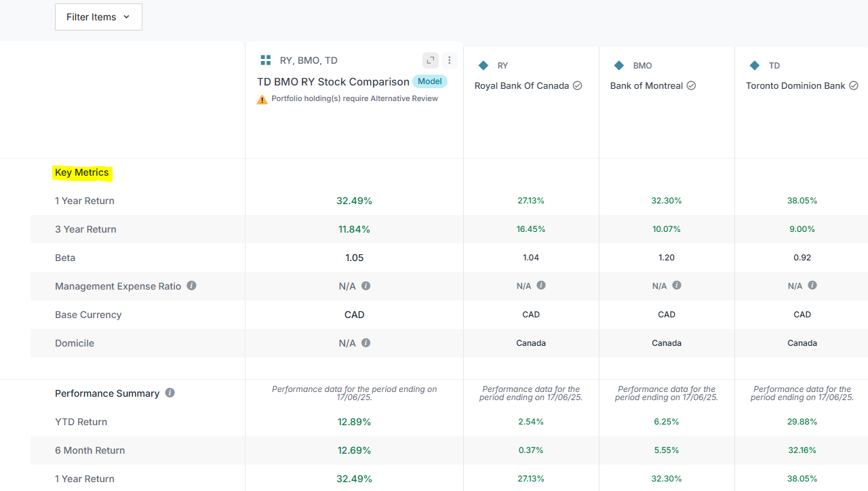Click the YTD Return row label
Viewport: 868px width, 491px height.
81,422
